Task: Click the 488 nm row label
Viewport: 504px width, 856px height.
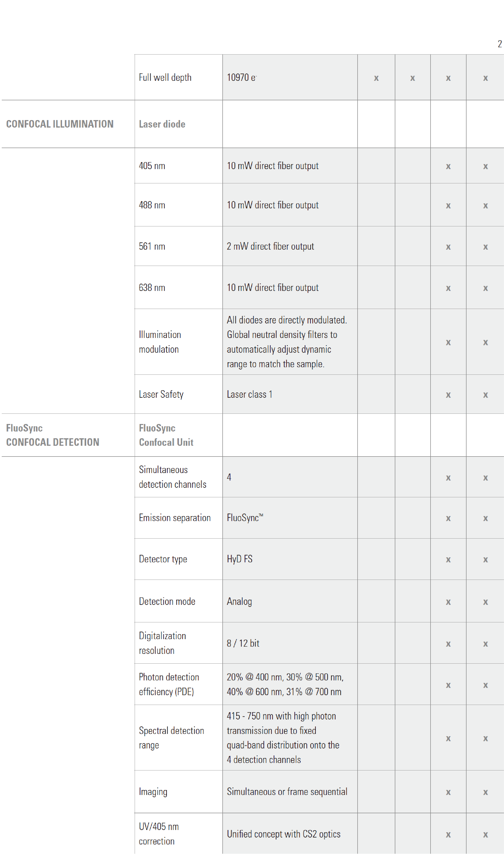Action: pyautogui.click(x=152, y=205)
